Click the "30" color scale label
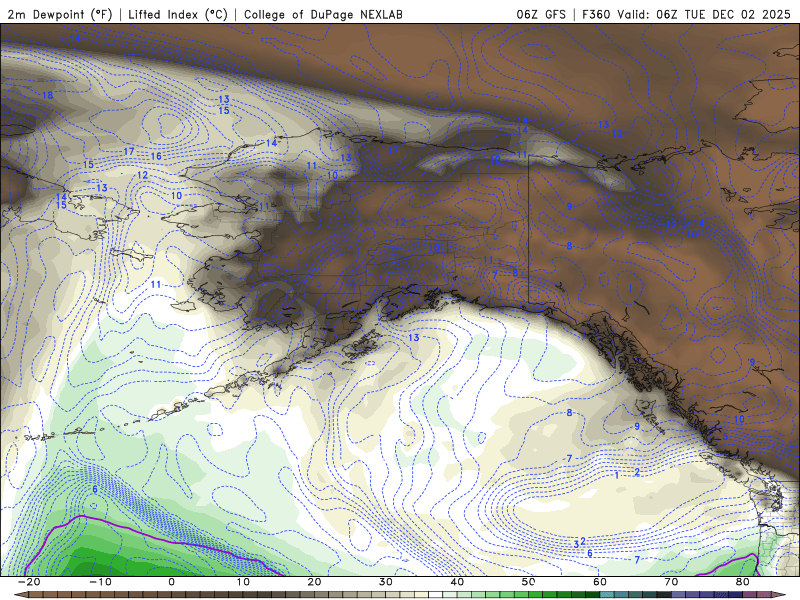 (x=386, y=582)
